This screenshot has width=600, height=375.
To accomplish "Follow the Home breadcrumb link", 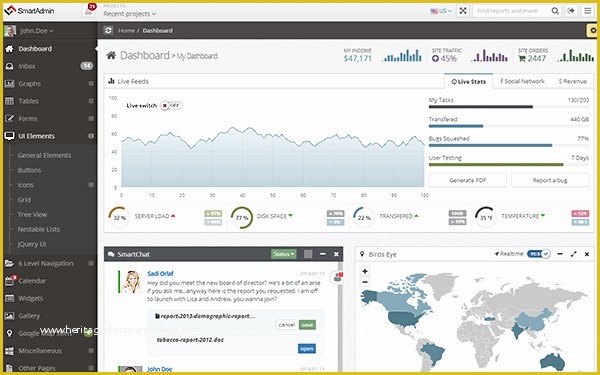I will (x=126, y=31).
